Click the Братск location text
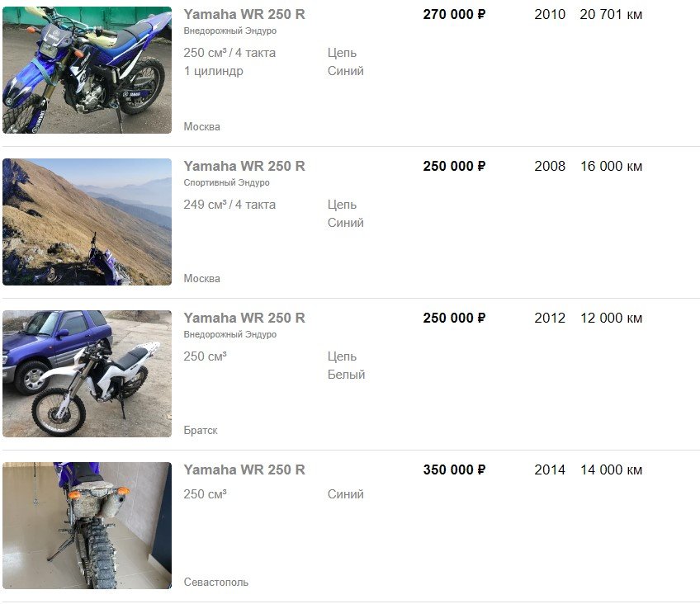This screenshot has width=700, height=604. [x=201, y=431]
